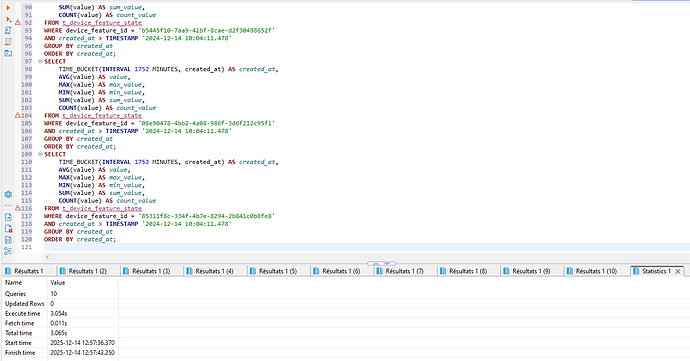
Task: Select the Statistics 1 tab
Action: click(x=656, y=271)
